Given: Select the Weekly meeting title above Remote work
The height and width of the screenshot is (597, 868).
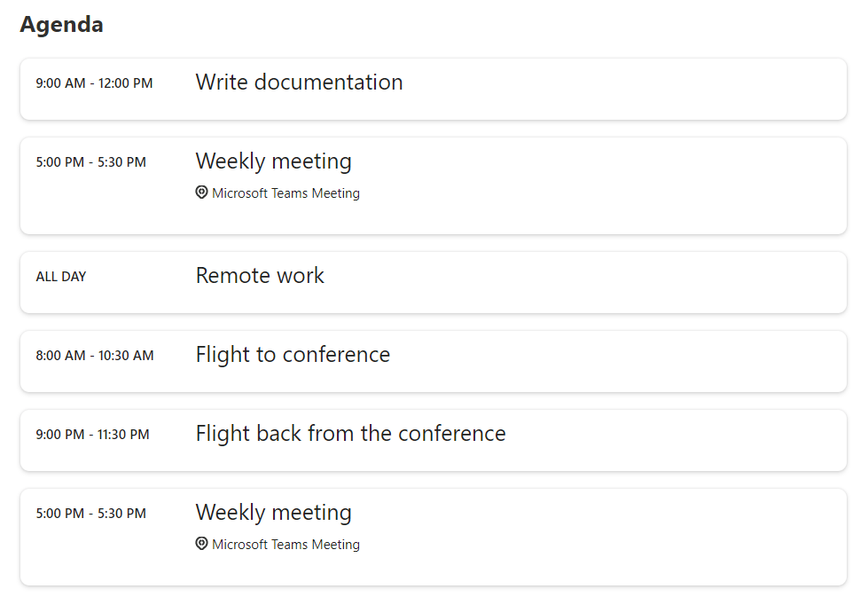Looking at the screenshot, I should coord(273,161).
